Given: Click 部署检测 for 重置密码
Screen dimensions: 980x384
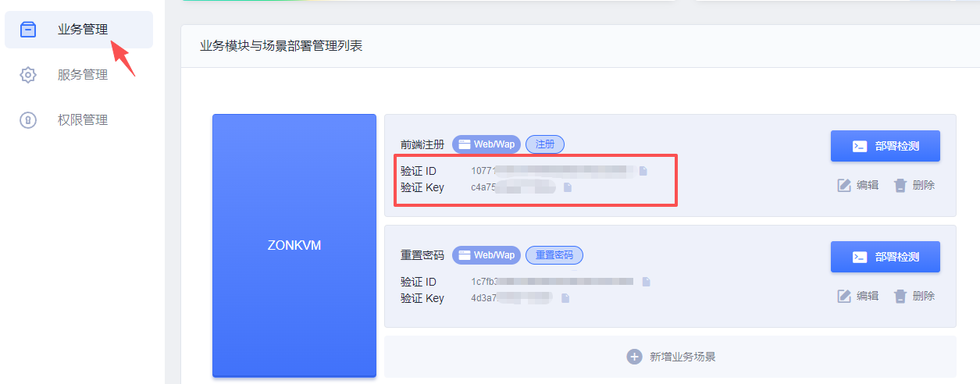Looking at the screenshot, I should tap(886, 257).
